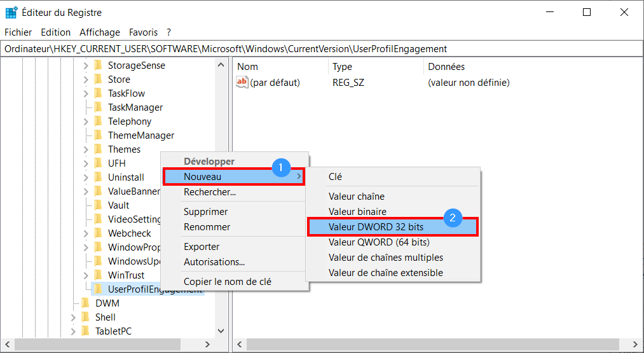Click the (valeur non définie) data cell

pyautogui.click(x=469, y=83)
